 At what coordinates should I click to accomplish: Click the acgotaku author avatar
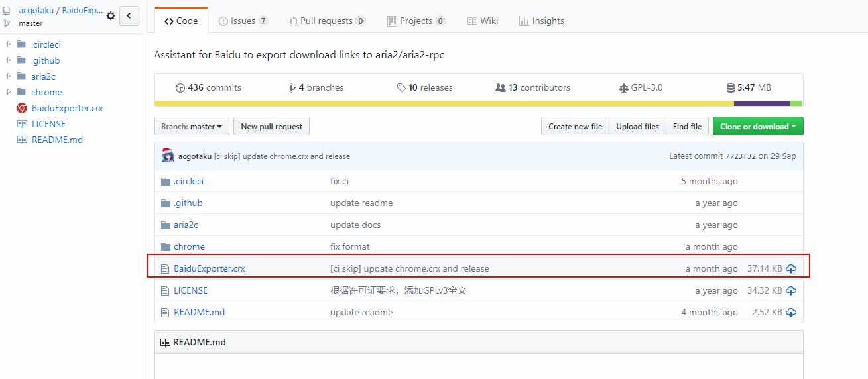coord(168,156)
